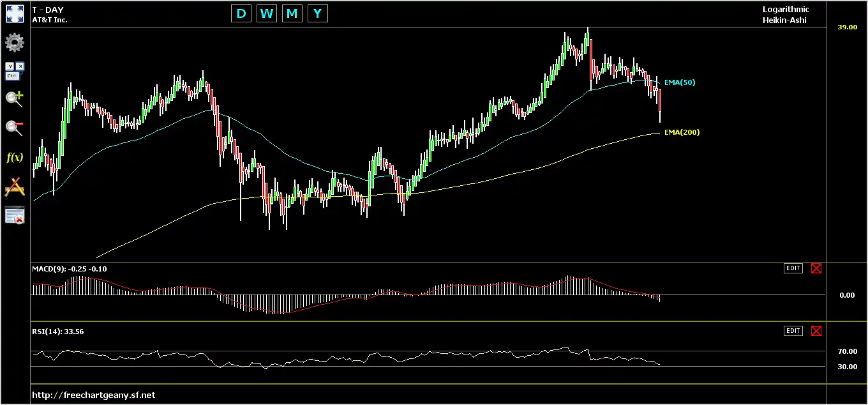Click the RSI 70.00 level label
This screenshot has height=405, width=868.
[x=847, y=351]
